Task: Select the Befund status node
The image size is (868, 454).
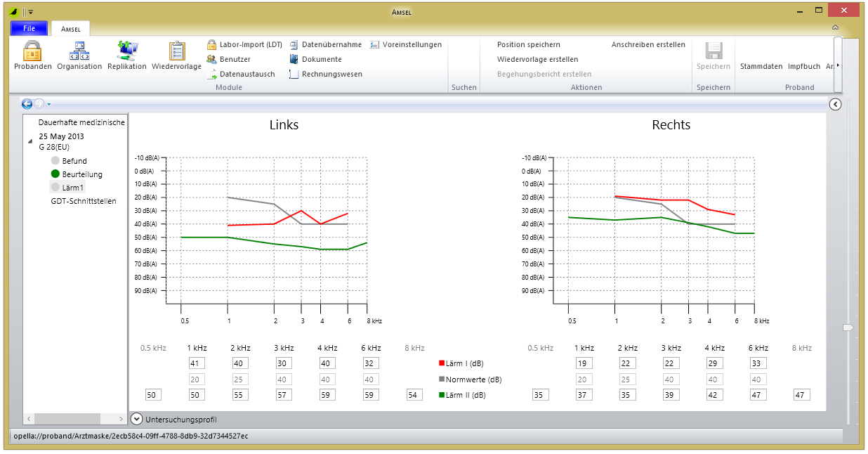Action: (55, 161)
